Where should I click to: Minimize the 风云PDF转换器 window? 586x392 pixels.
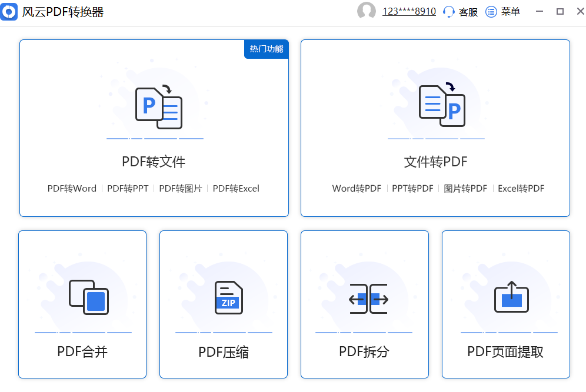(x=540, y=12)
